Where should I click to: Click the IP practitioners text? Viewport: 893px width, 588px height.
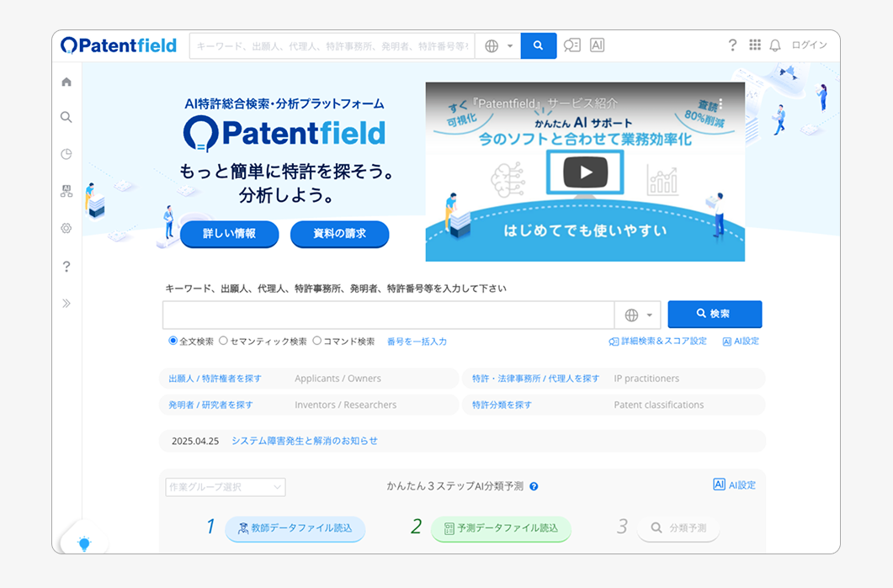coord(646,379)
